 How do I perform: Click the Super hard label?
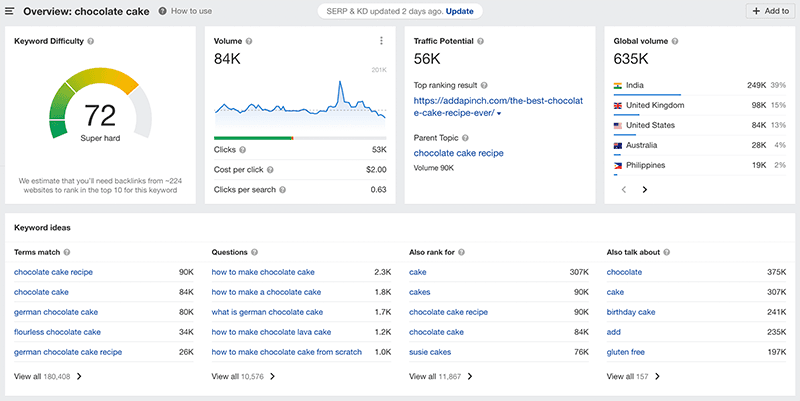pos(101,138)
